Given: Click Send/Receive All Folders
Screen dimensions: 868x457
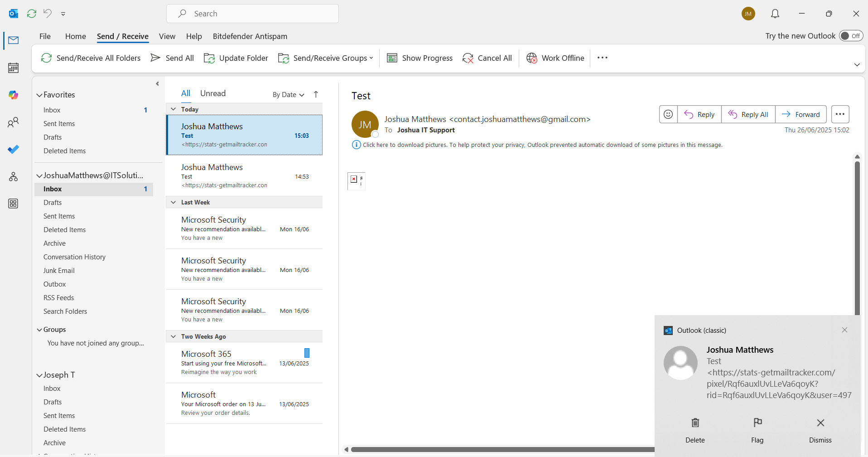Looking at the screenshot, I should pos(91,58).
